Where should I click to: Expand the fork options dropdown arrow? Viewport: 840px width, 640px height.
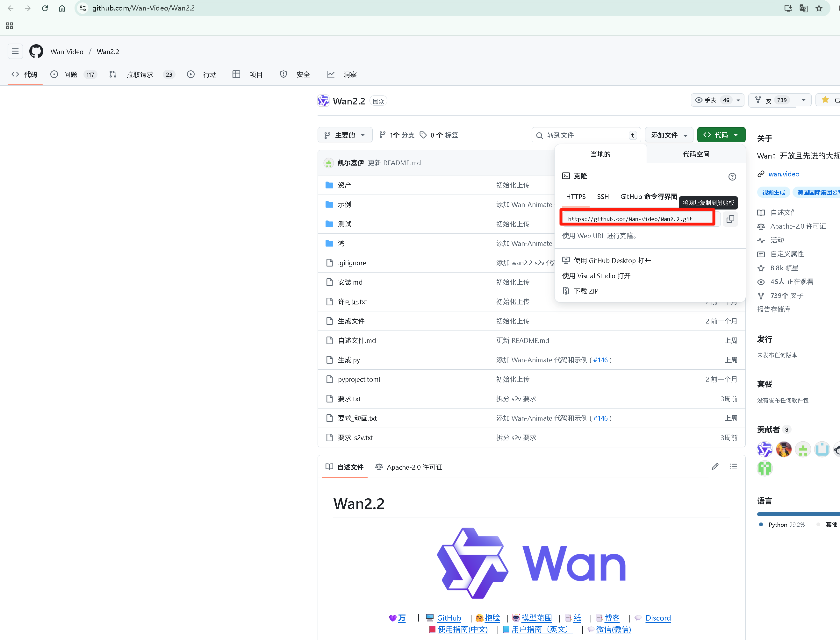pyautogui.click(x=803, y=100)
